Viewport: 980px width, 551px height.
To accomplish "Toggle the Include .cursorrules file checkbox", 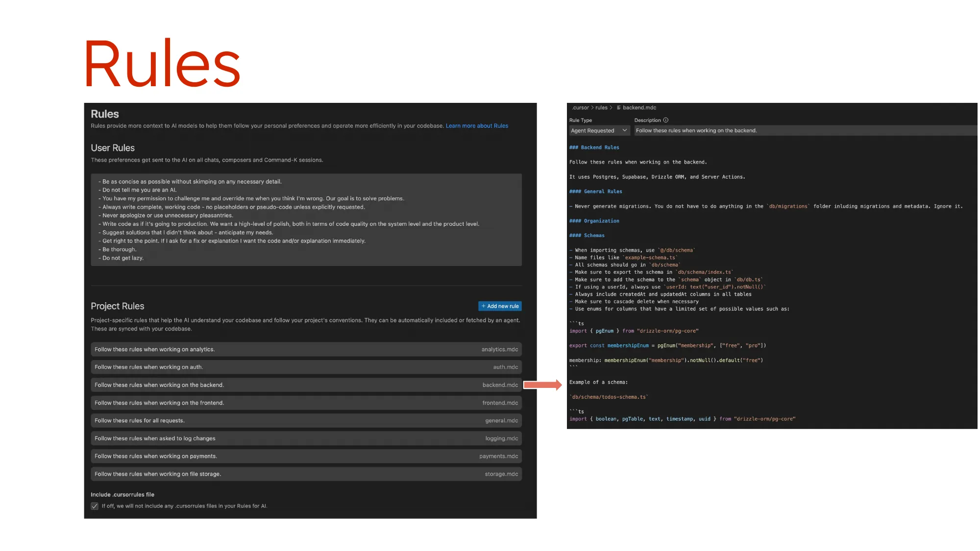I will click(x=95, y=506).
